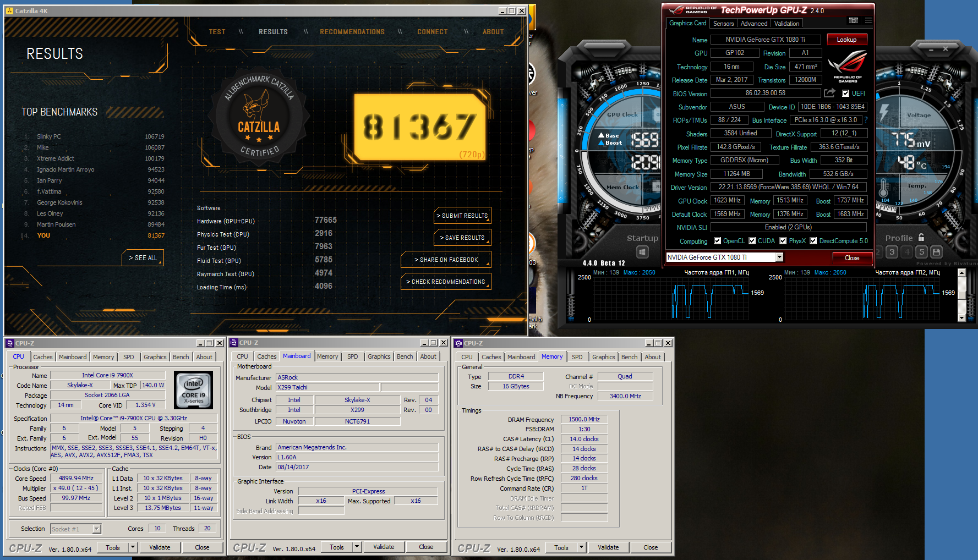Click the red Close button in GPU-Z
The width and height of the screenshot is (978, 560).
pyautogui.click(x=852, y=258)
